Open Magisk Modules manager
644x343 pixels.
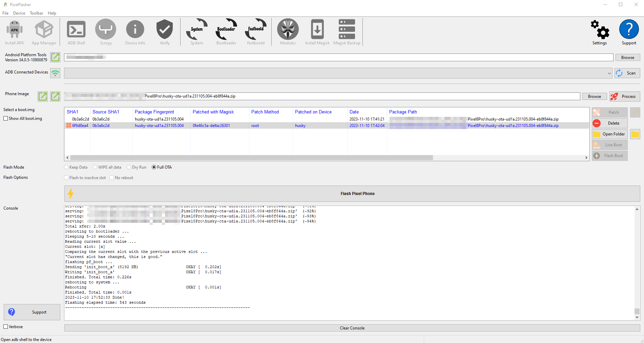pos(288,32)
